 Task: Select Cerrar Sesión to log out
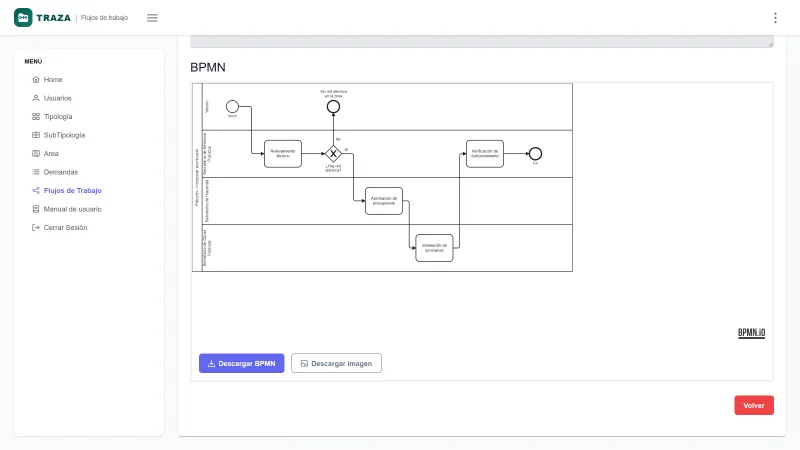pos(65,228)
